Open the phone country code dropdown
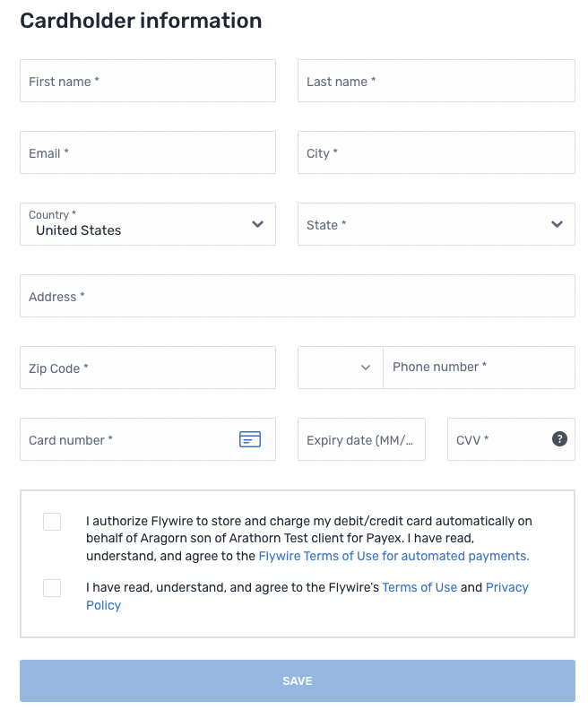This screenshot has width=588, height=710. click(340, 368)
